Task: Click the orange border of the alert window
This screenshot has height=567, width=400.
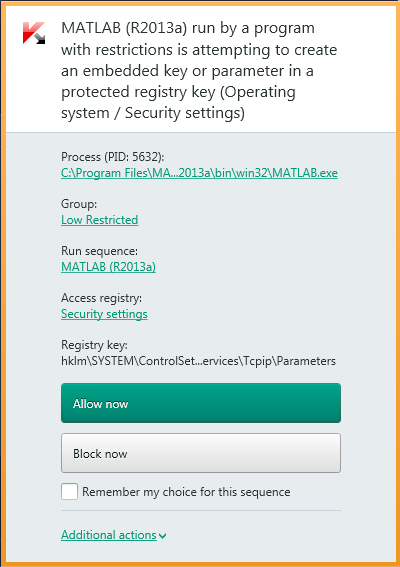Action: pyautogui.click(x=200, y=3)
